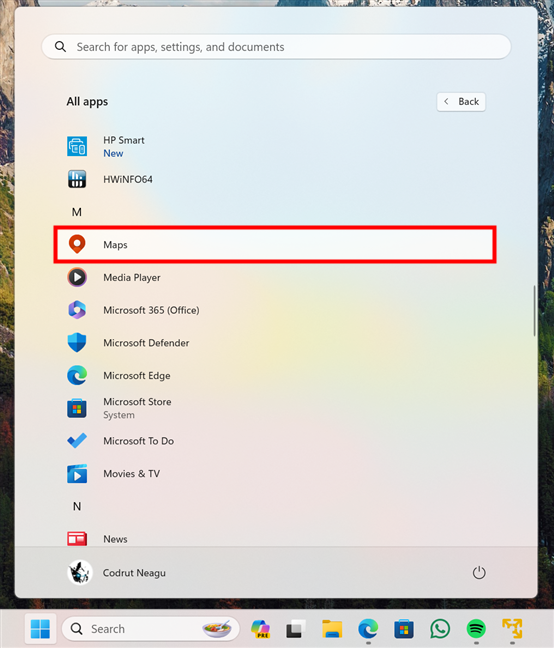Start Media Player from its play icon
Image resolution: width=554 pixels, height=648 pixels.
click(77, 277)
